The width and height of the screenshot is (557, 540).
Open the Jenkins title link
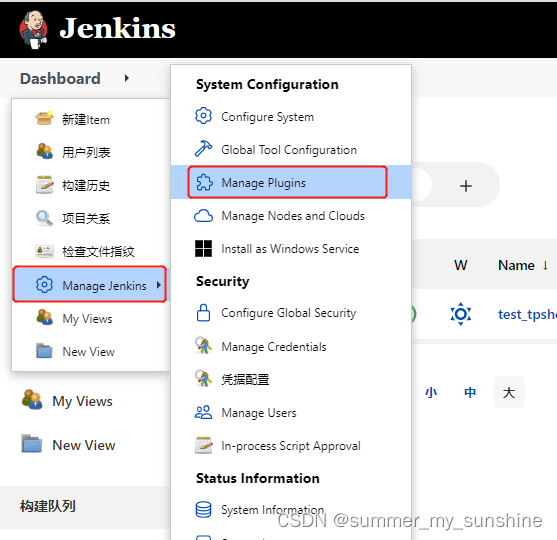coord(117,28)
